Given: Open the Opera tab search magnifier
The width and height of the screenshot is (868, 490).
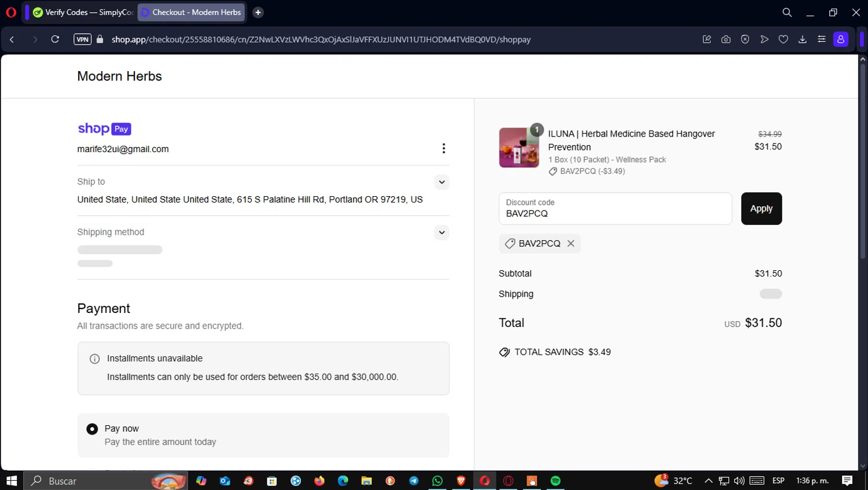Looking at the screenshot, I should click(787, 12).
